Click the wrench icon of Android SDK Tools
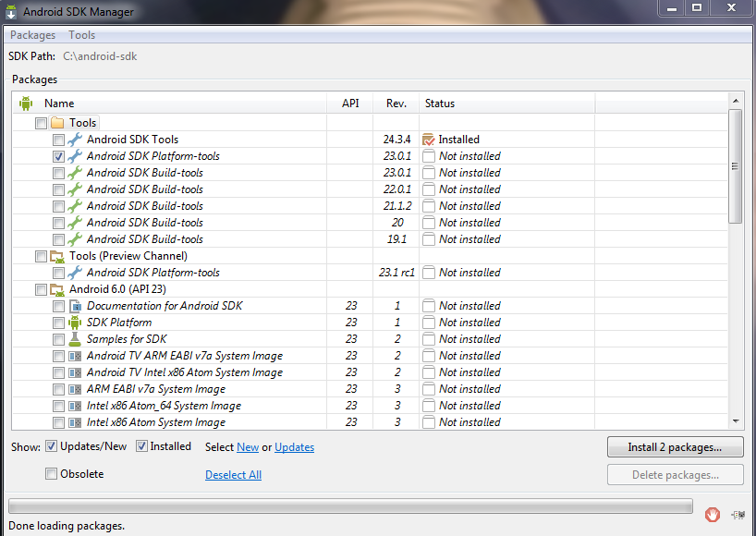The width and height of the screenshot is (756, 536). coord(75,140)
